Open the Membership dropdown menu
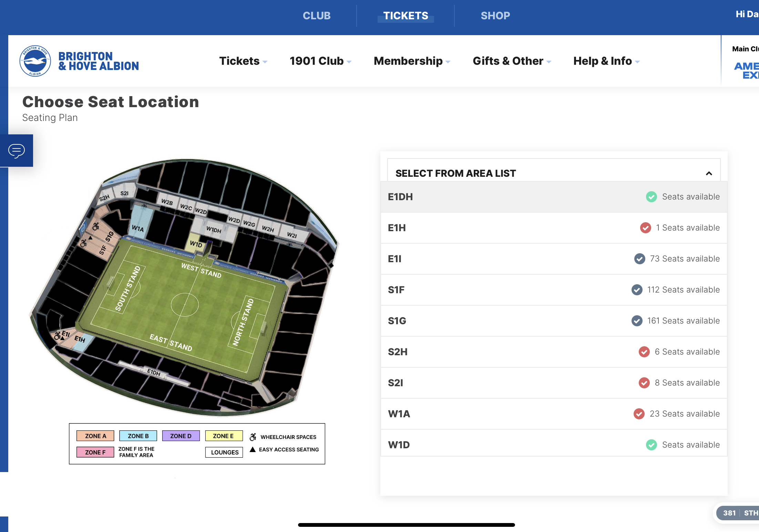Screen dimensions: 759x532 [412, 61]
